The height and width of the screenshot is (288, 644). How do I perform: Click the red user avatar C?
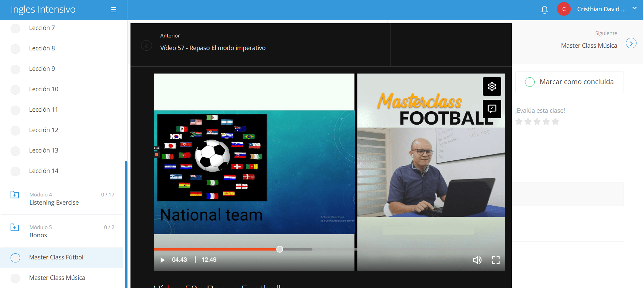pyautogui.click(x=564, y=9)
